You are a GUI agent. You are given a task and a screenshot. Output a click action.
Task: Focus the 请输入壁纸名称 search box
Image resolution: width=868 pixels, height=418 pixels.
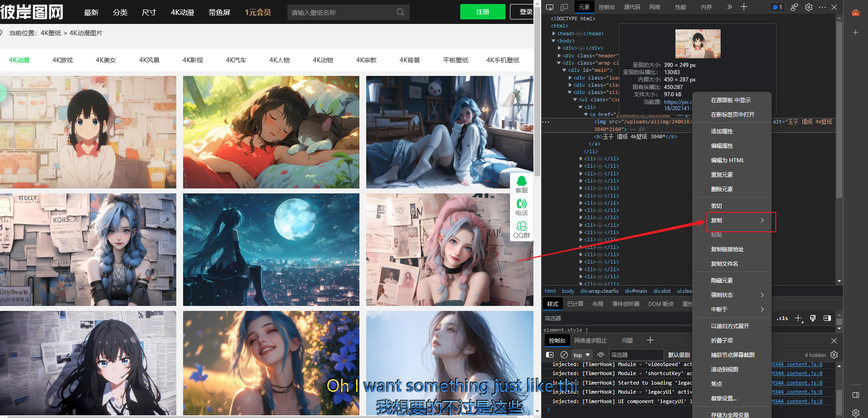(x=341, y=12)
